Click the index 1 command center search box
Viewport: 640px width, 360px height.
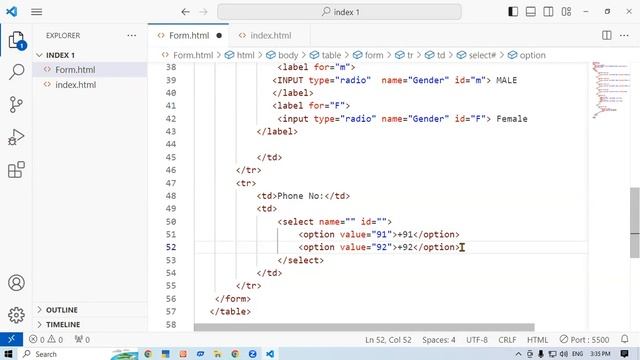[x=339, y=12]
